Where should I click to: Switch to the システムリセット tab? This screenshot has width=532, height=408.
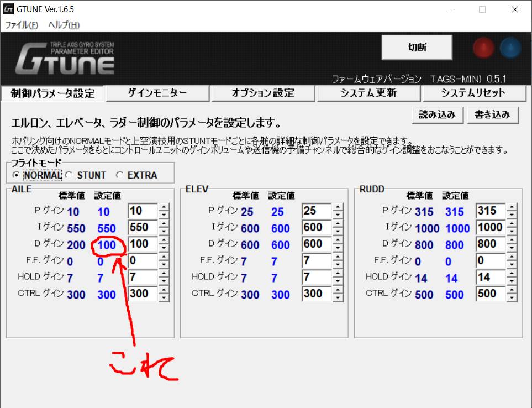click(474, 93)
